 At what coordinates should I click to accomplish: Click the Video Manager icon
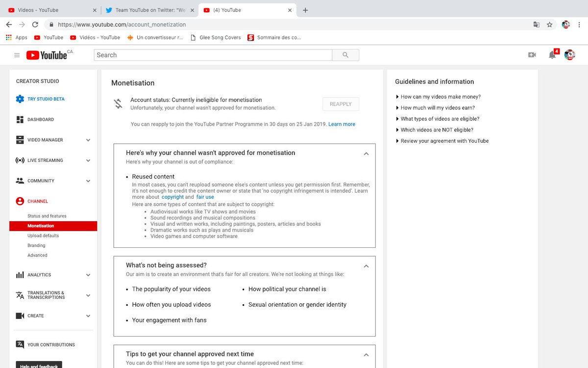click(20, 140)
